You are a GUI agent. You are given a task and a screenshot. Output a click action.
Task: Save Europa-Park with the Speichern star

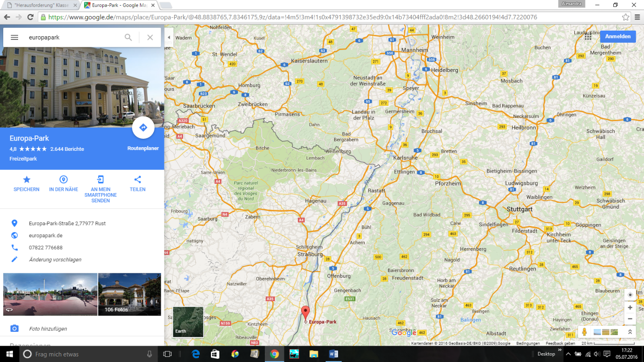[26, 184]
